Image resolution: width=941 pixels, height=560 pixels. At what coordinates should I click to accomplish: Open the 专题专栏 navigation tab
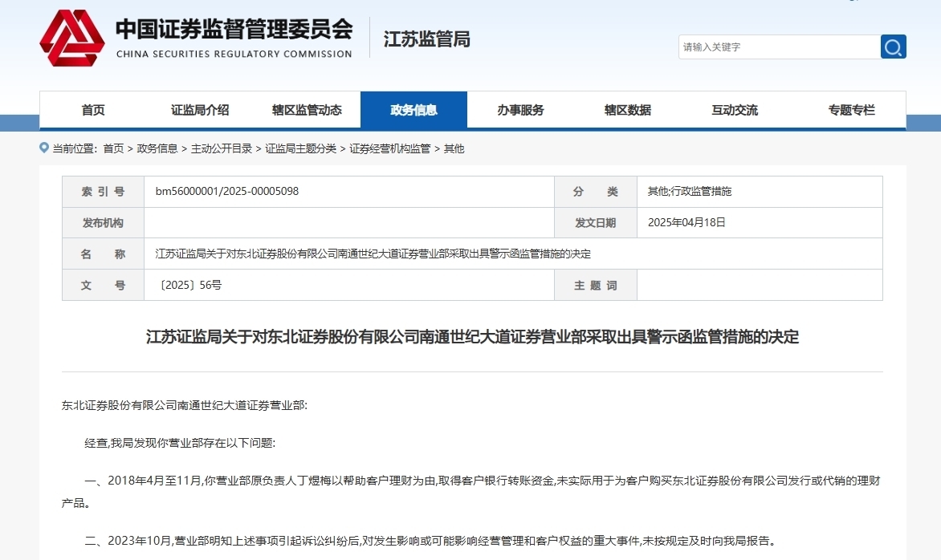[851, 110]
